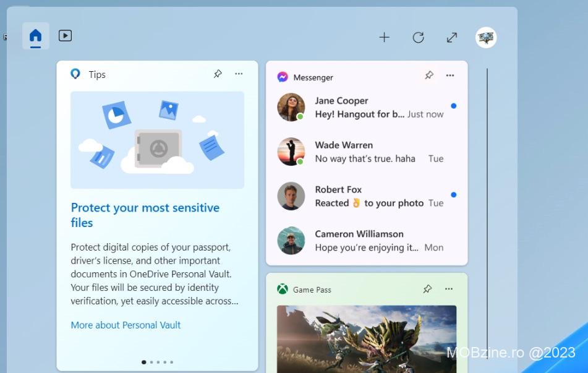Open the Home tab in widgets board
Image resolution: width=588 pixels, height=373 pixels.
pos(36,36)
